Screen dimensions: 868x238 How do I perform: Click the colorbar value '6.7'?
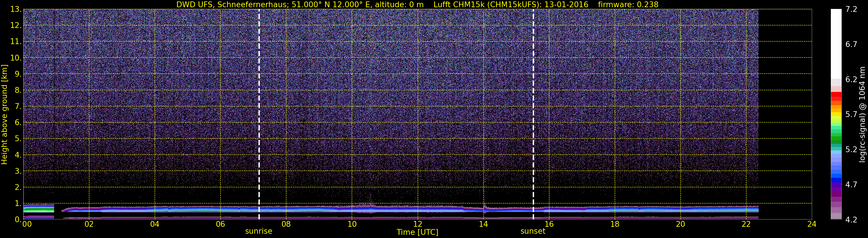(851, 44)
